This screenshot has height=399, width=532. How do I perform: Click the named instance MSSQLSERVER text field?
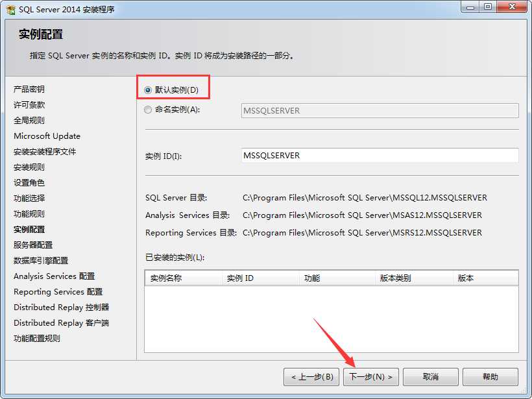(x=380, y=110)
